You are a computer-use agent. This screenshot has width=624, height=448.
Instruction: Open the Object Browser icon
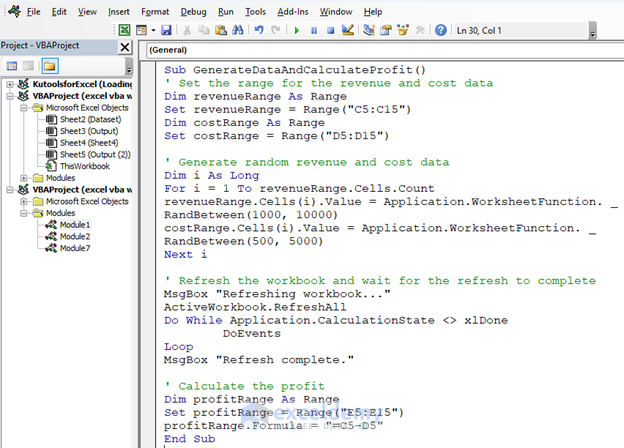tap(403, 30)
